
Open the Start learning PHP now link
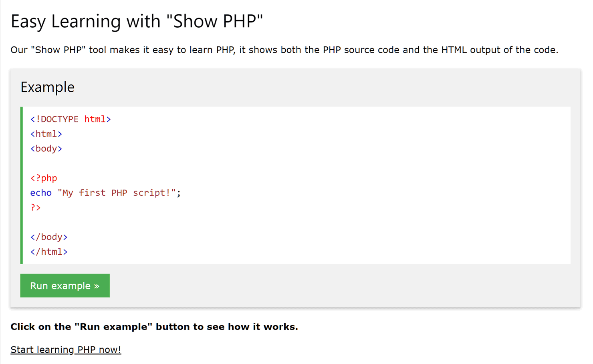click(66, 350)
